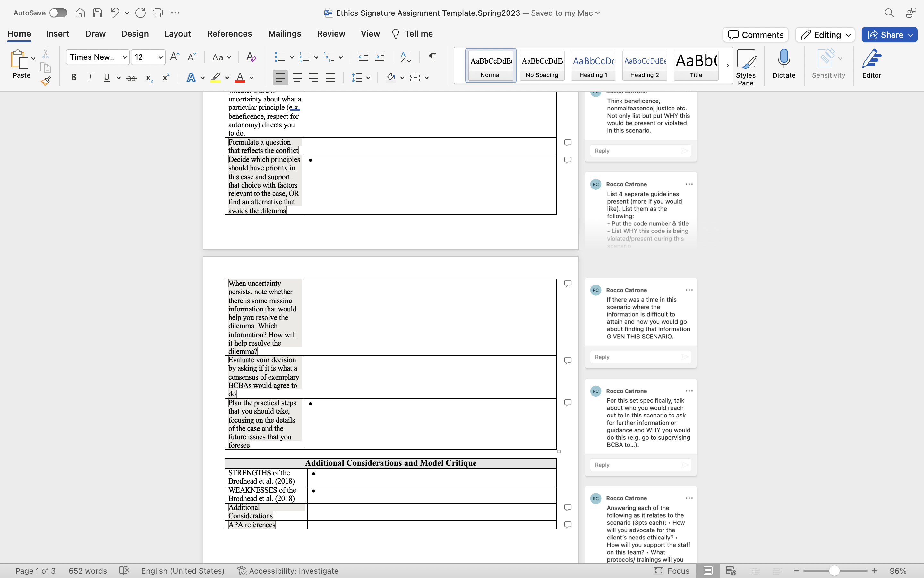This screenshot has width=924, height=578.
Task: Toggle Subscript formatting
Action: [149, 78]
